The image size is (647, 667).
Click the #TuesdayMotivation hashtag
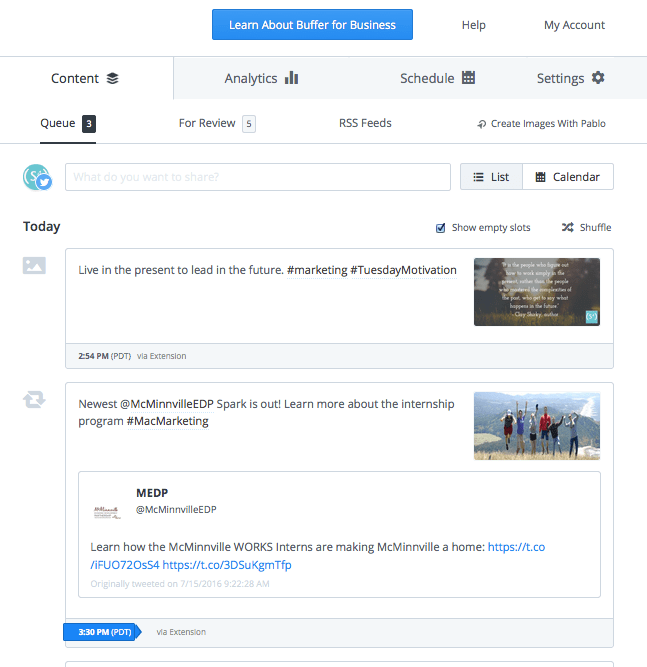[x=403, y=270]
